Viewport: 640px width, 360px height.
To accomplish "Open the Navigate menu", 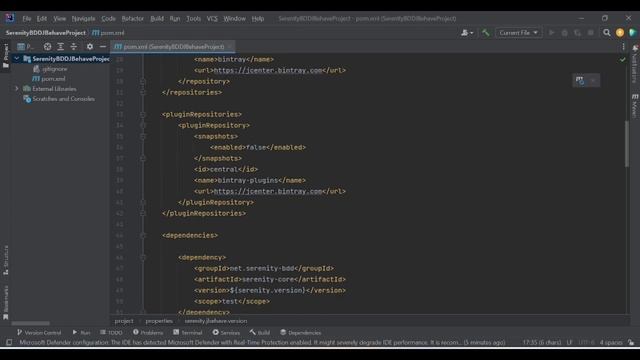I will point(83,19).
